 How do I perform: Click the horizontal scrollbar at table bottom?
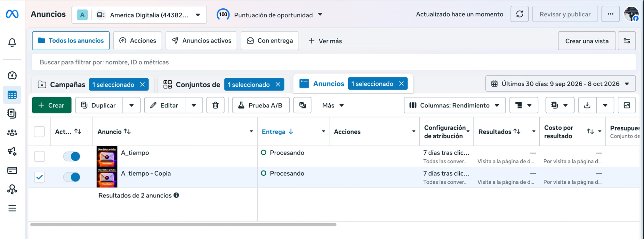[x=183, y=225]
